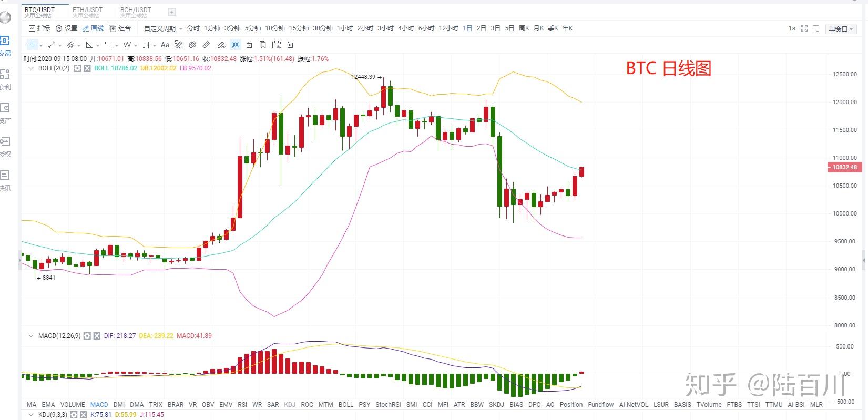This screenshot has height=420, width=868.
Task: Select the 4小时 timeframe
Action: pyautogui.click(x=406, y=28)
